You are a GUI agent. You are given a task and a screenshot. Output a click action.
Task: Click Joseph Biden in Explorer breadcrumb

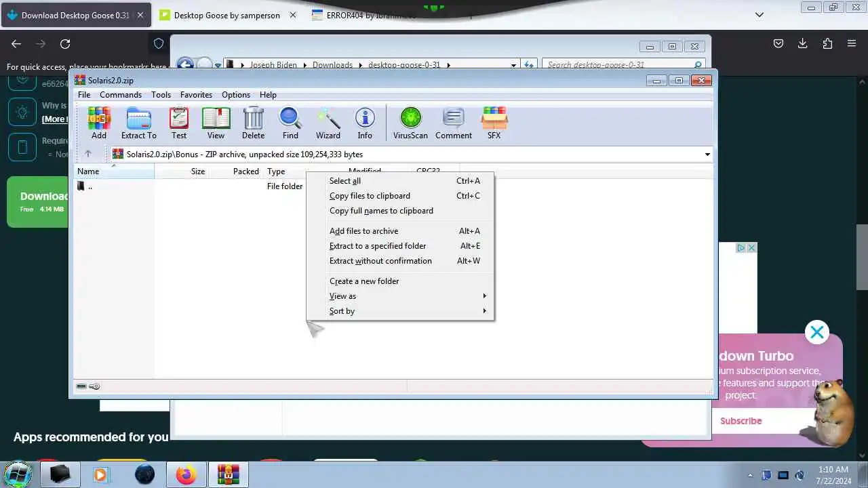[x=273, y=65]
